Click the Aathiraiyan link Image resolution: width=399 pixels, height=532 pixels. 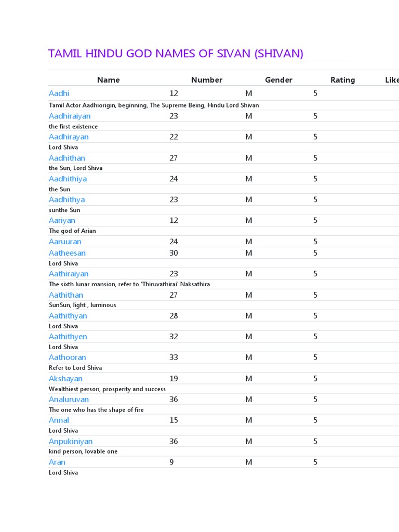click(x=69, y=274)
